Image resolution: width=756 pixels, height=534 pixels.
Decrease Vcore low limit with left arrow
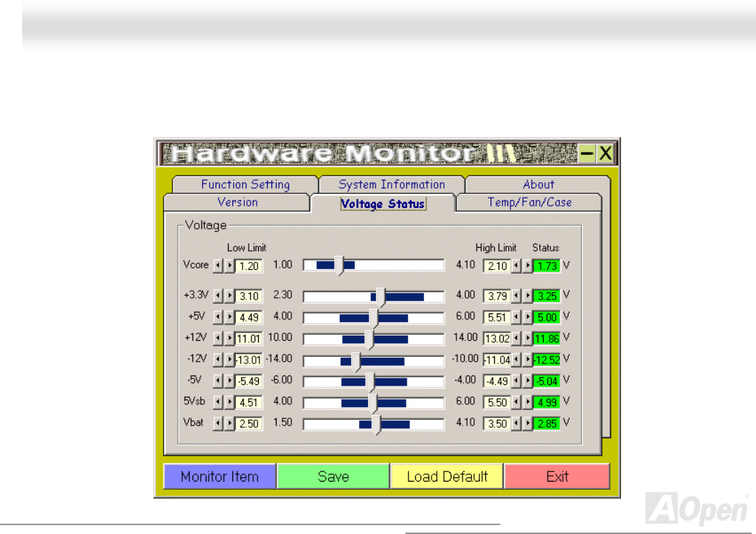(x=218, y=266)
